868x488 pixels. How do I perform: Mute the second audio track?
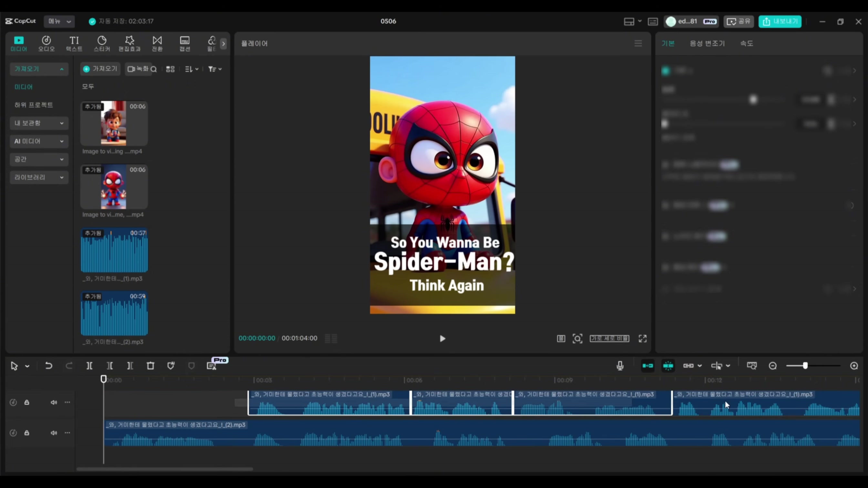[54, 433]
